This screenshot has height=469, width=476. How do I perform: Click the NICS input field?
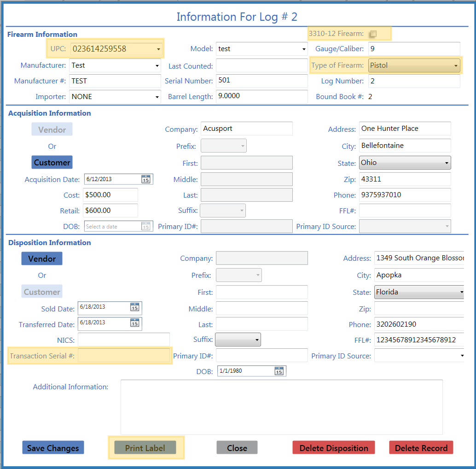(x=124, y=340)
